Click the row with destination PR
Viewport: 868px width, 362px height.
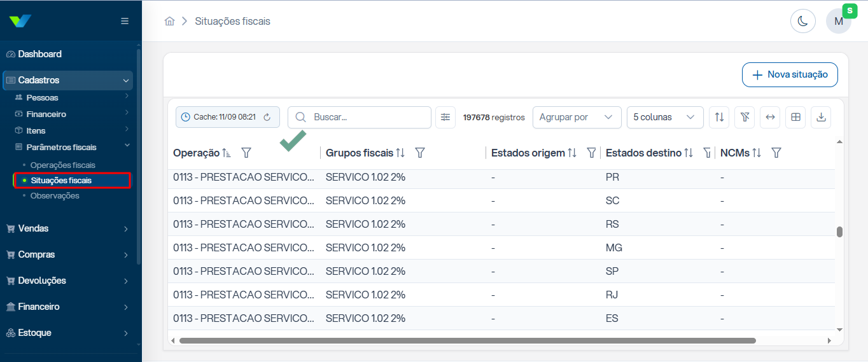(501, 177)
